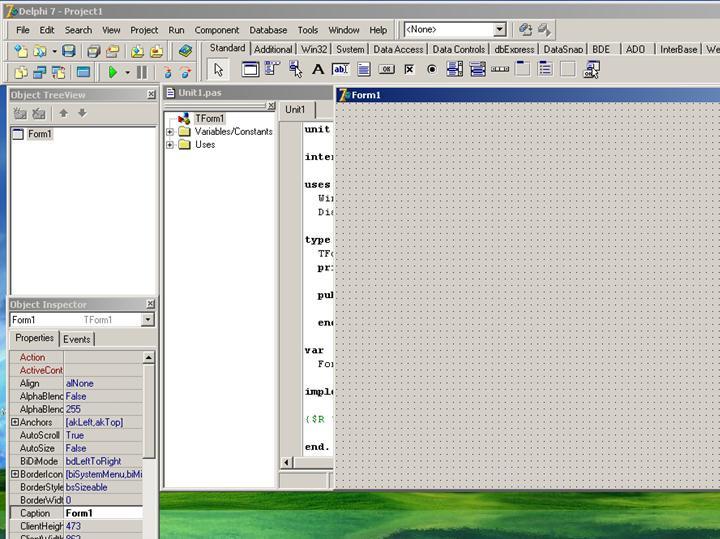Select the Button (OK) palette component
Image resolution: width=720 pixels, height=539 pixels.
(386, 70)
